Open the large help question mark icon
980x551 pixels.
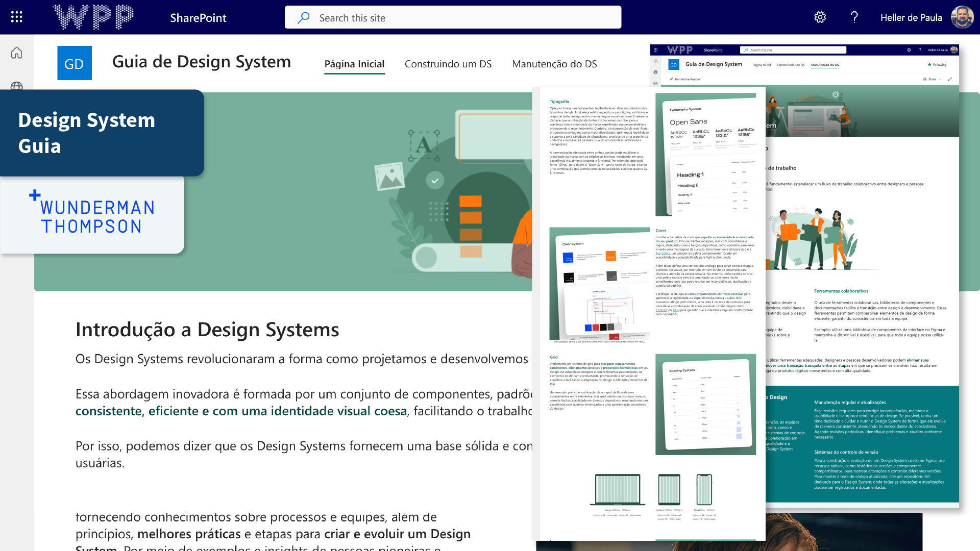point(854,17)
